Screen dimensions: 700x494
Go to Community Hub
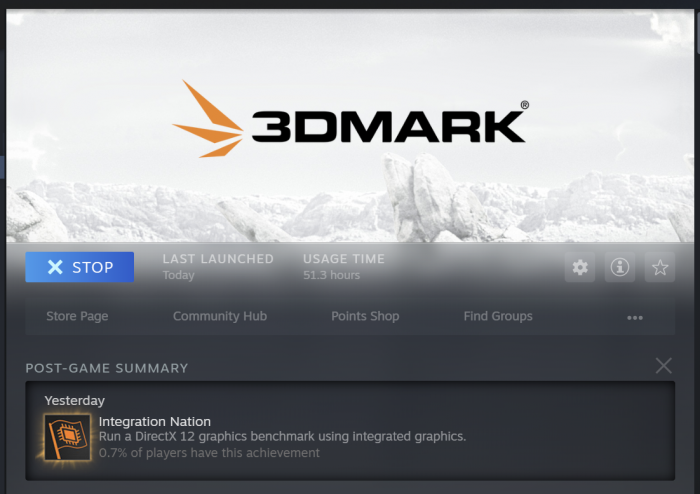220,316
